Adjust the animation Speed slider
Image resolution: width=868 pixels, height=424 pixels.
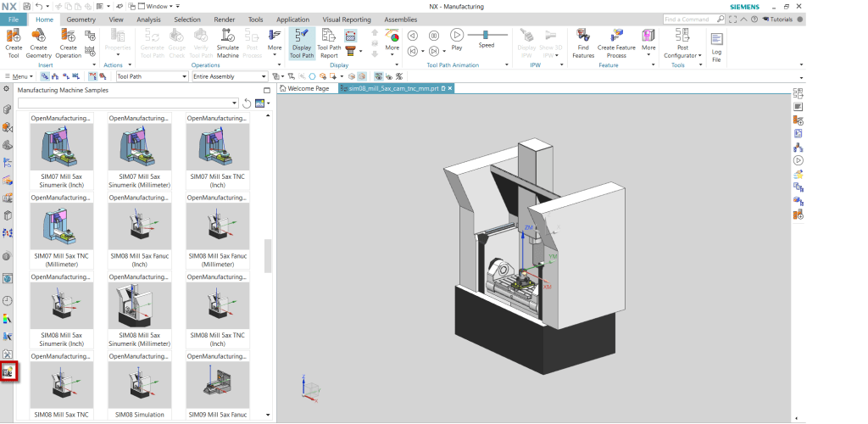(487, 35)
